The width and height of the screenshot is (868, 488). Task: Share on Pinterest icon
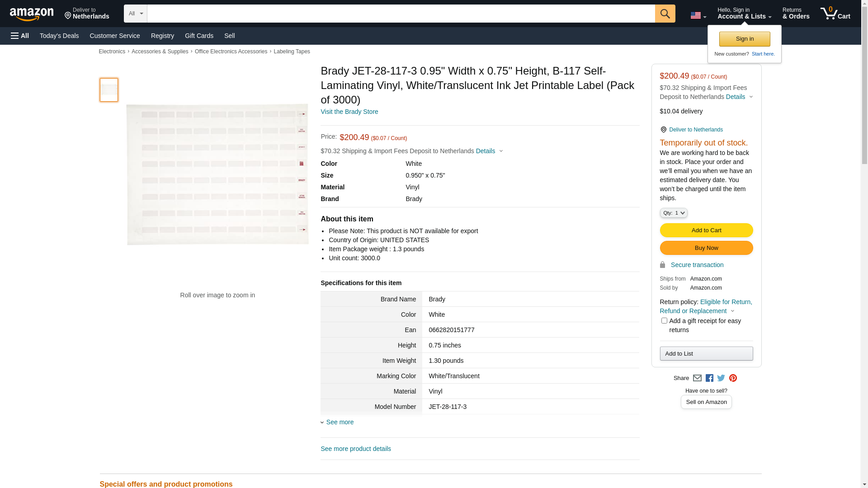(x=733, y=378)
